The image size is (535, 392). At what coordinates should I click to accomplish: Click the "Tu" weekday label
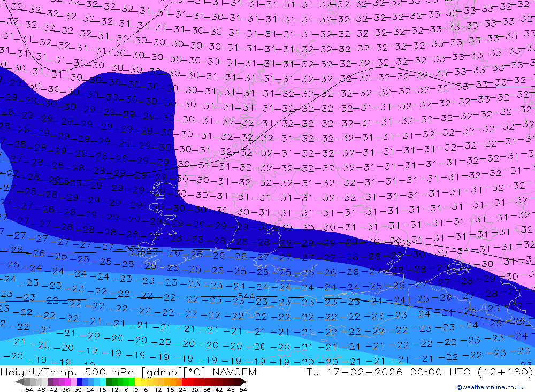point(313,372)
